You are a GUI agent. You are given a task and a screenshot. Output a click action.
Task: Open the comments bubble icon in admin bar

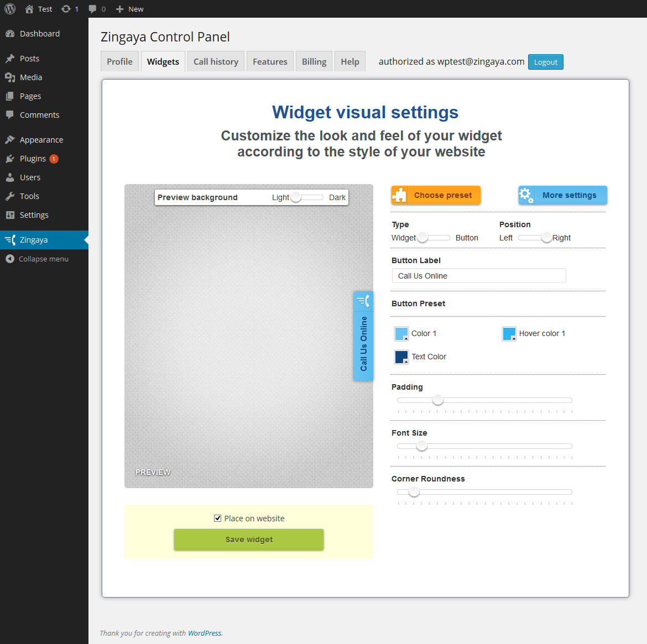(x=92, y=9)
